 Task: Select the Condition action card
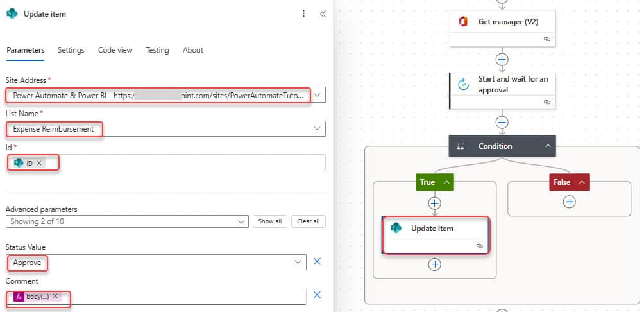502,146
